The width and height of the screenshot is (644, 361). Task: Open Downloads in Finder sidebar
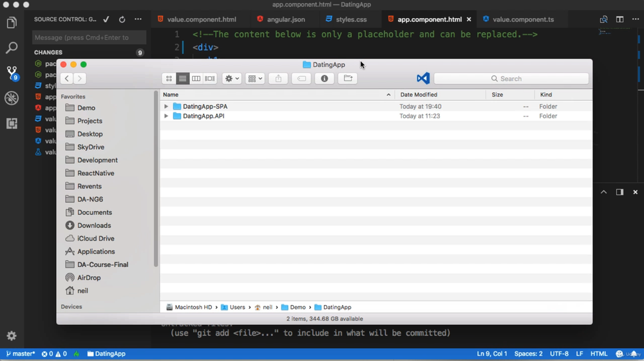tap(94, 225)
